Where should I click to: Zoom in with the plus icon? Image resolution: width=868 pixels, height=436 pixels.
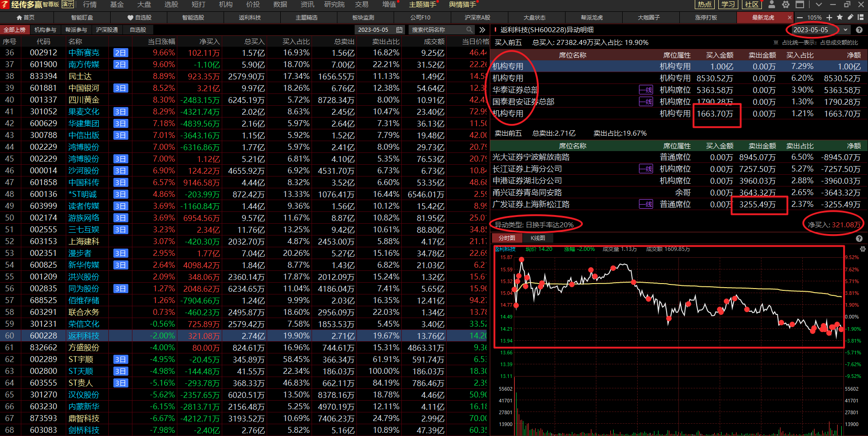coord(829,17)
